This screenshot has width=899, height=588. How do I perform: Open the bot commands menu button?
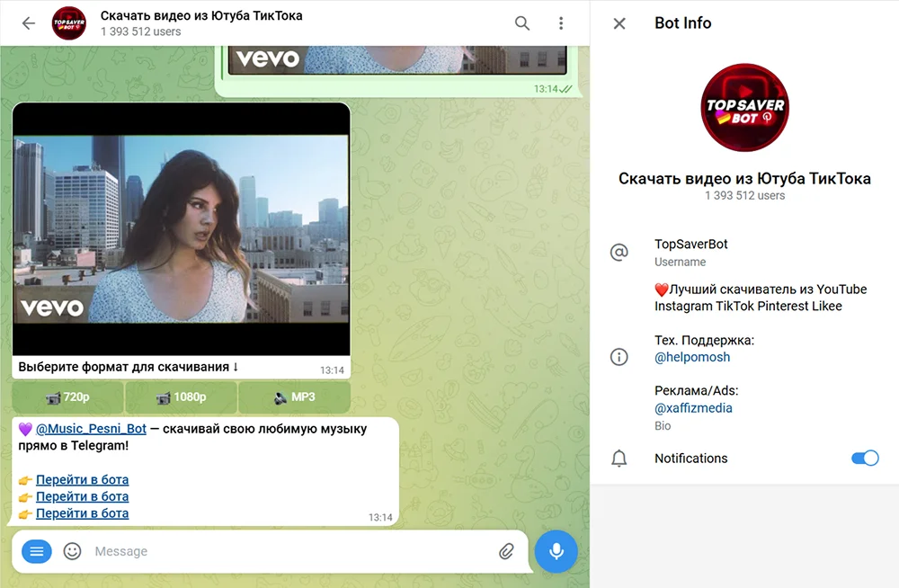tap(36, 551)
